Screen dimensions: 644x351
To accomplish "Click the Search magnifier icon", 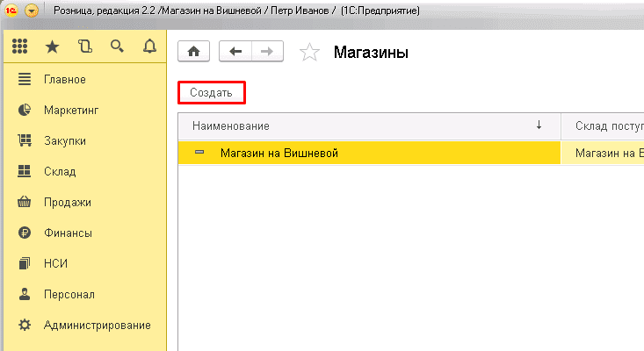I will click(x=117, y=47).
